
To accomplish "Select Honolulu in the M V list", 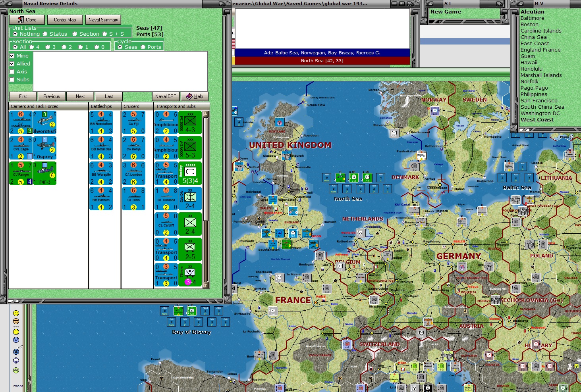I will [531, 69].
